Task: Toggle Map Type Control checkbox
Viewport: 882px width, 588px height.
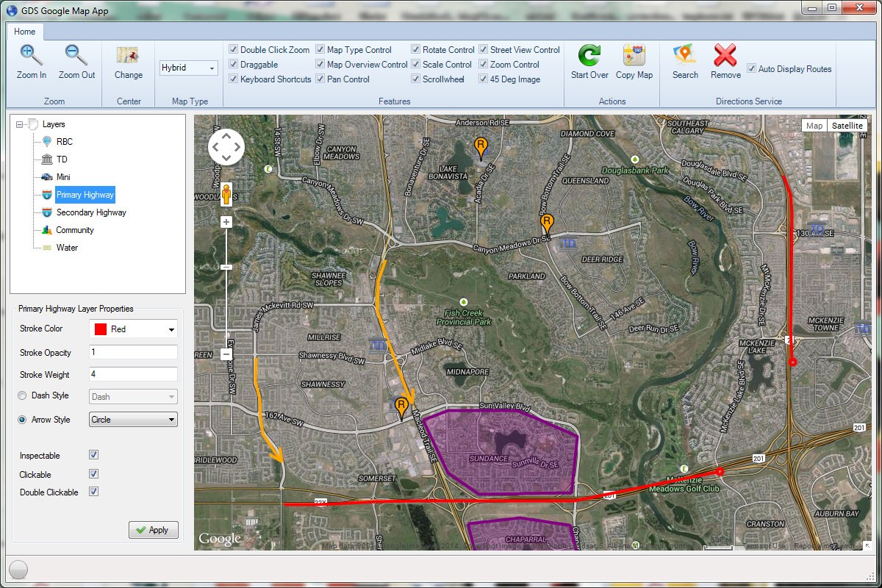Action: [x=320, y=50]
